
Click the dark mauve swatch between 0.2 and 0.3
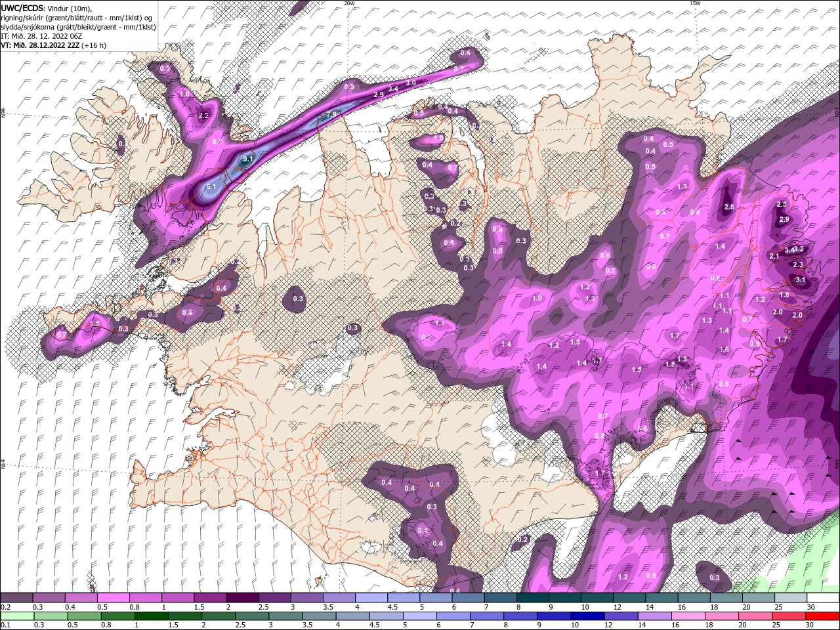pyautogui.click(x=17, y=598)
